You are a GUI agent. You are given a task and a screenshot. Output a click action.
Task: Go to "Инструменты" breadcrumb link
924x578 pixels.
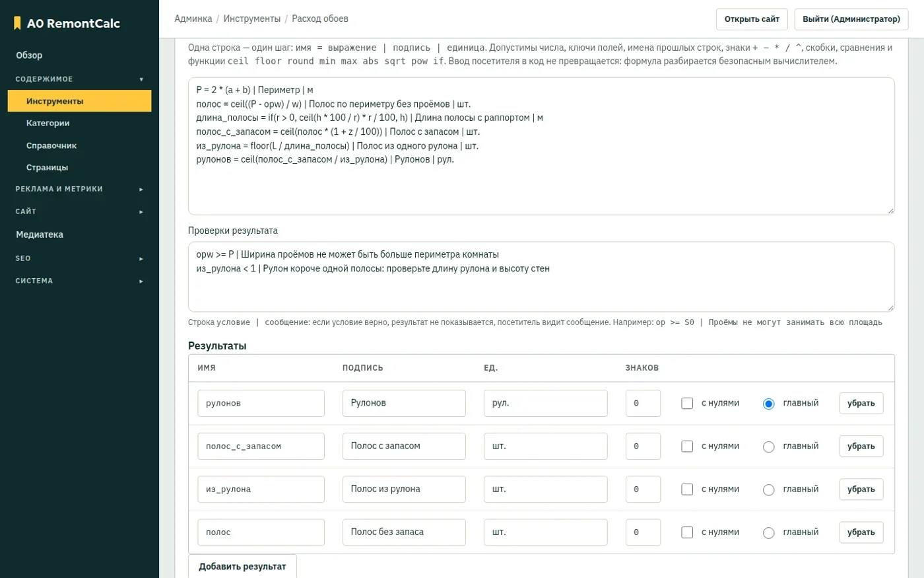click(252, 18)
